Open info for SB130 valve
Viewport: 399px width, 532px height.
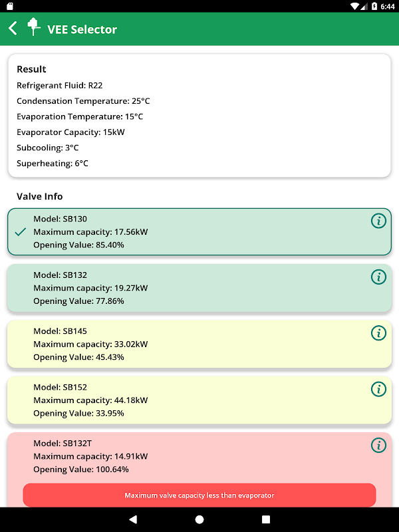click(378, 221)
